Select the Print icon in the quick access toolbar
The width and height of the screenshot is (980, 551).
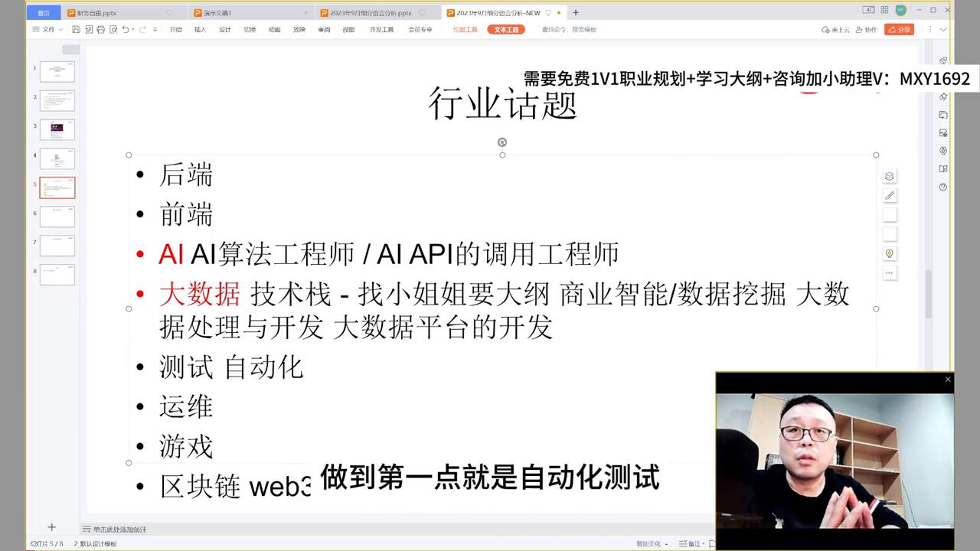click(x=100, y=29)
